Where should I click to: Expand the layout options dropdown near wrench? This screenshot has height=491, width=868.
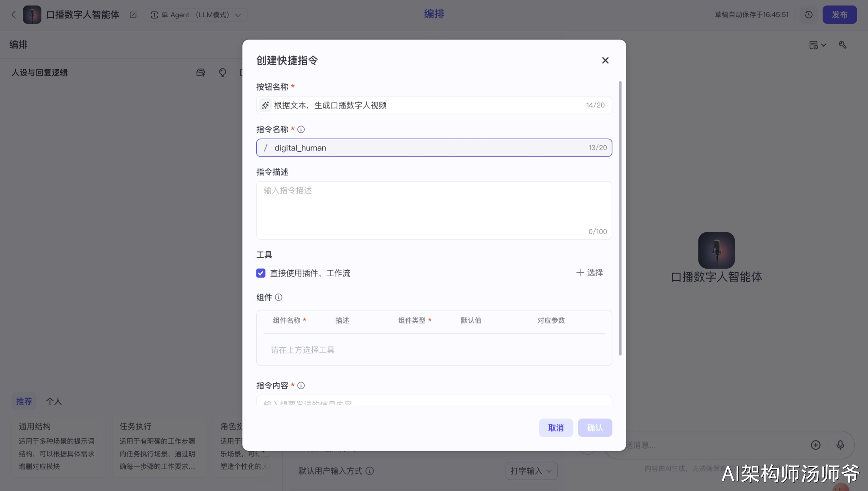pyautogui.click(x=817, y=45)
